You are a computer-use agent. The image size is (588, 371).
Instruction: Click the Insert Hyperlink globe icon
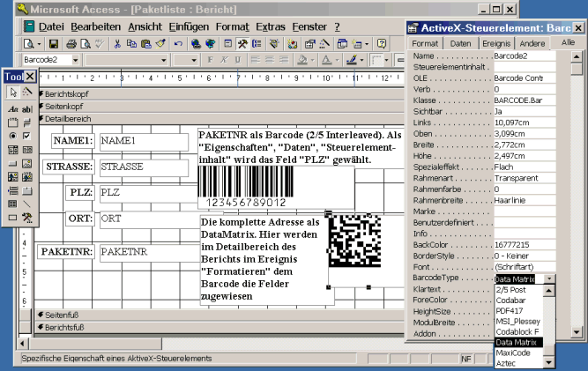[196, 44]
